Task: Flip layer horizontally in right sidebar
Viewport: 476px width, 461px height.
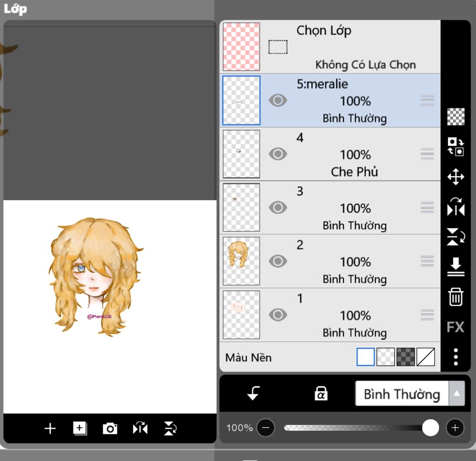Action: click(x=456, y=207)
